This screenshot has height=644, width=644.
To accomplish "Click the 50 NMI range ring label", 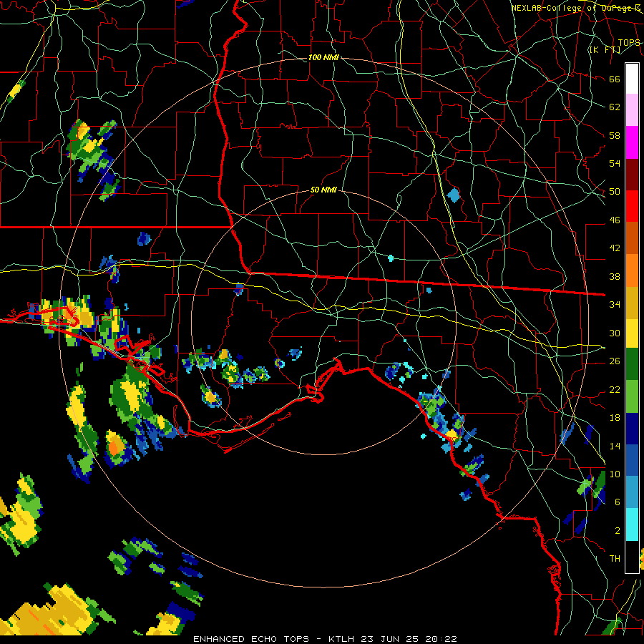I will click(323, 190).
